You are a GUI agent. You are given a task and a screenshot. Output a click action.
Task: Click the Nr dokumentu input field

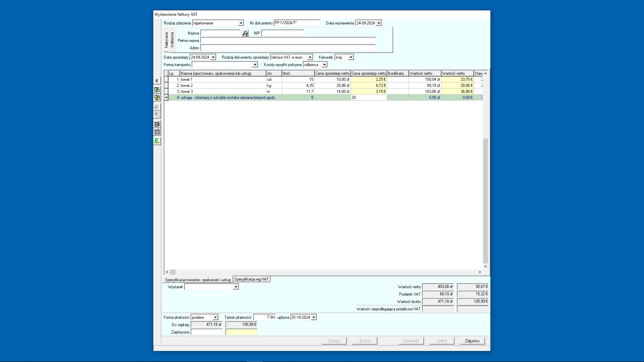tap(297, 23)
